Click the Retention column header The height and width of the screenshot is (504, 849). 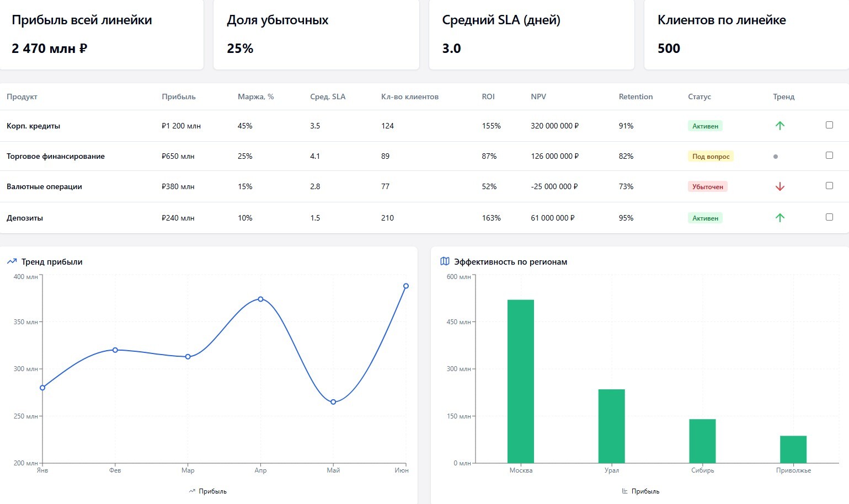point(636,96)
